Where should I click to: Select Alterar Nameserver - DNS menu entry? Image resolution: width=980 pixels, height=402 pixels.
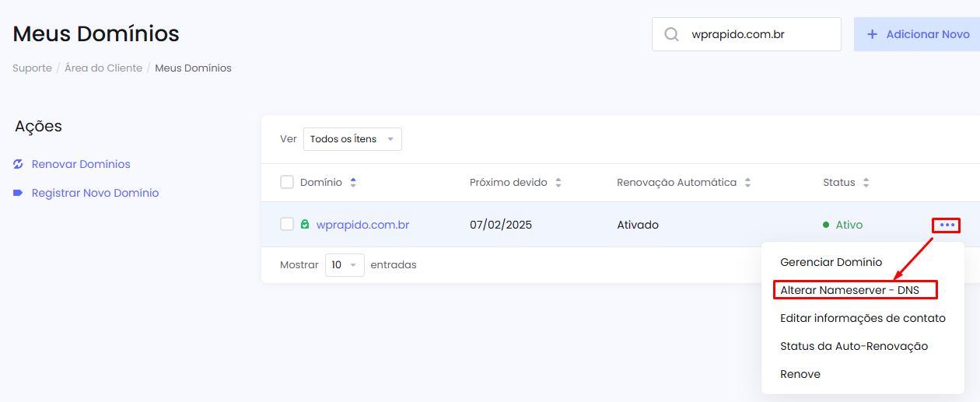(850, 290)
